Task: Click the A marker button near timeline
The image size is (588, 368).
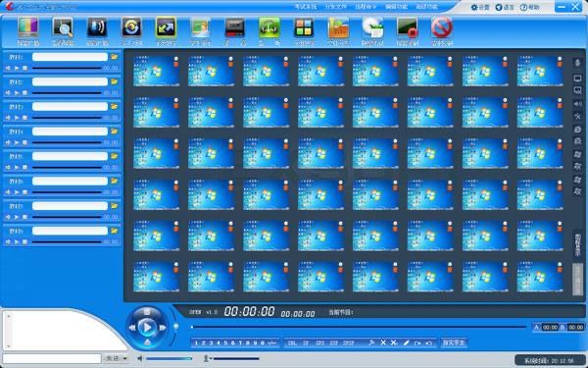Action: pos(536,327)
